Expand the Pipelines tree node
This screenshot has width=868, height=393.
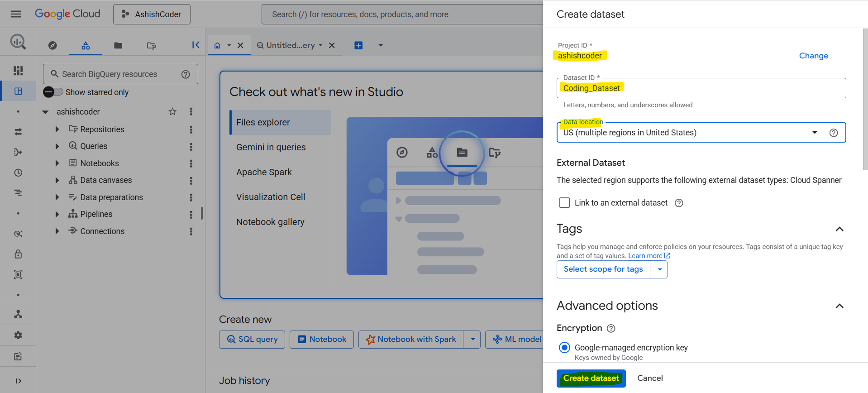[x=57, y=214]
